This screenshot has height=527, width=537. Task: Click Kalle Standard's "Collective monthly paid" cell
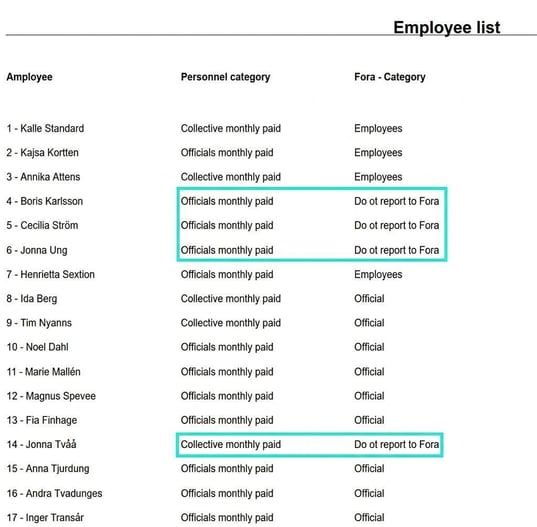point(231,128)
